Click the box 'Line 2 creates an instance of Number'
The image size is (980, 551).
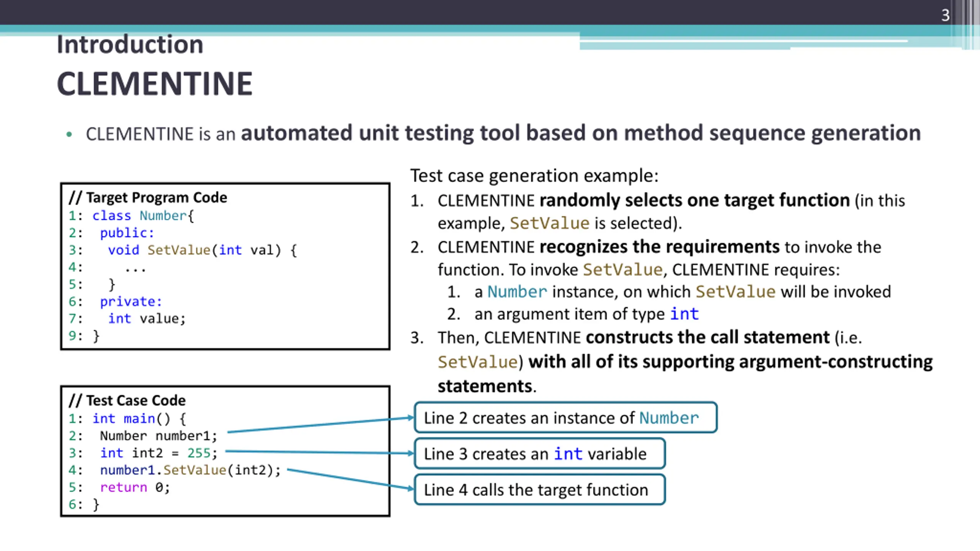(x=565, y=417)
